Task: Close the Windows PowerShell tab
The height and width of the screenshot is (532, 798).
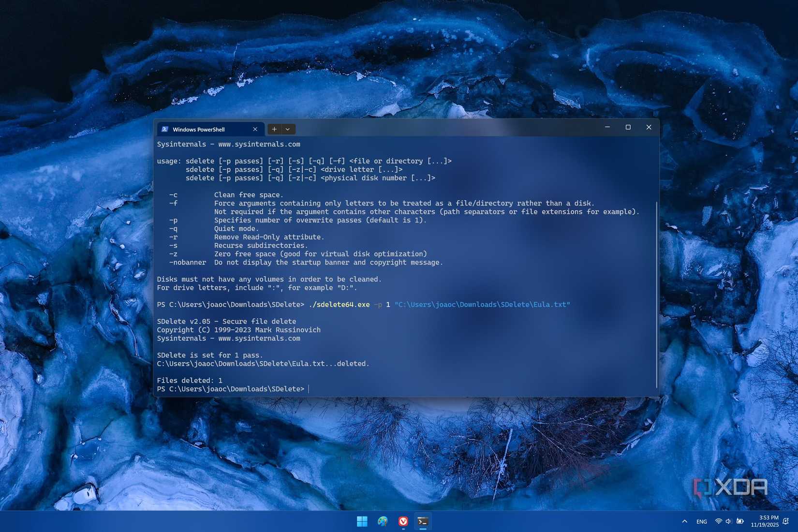Action: (x=255, y=129)
